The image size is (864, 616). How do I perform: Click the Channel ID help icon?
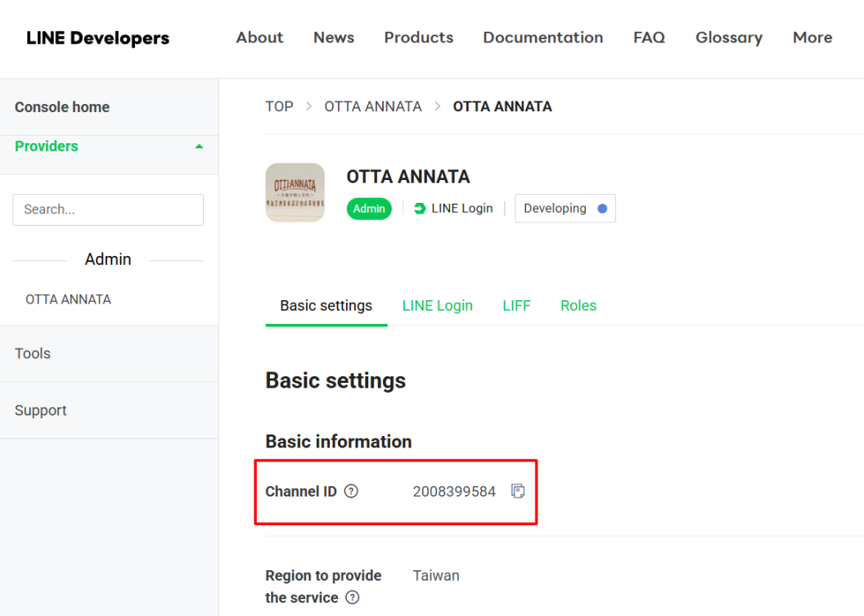[x=351, y=492]
